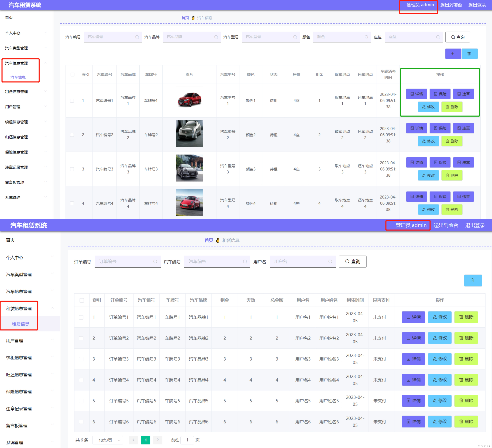Click pagination page 1 button
The height and width of the screenshot is (448, 492).
[x=146, y=440]
